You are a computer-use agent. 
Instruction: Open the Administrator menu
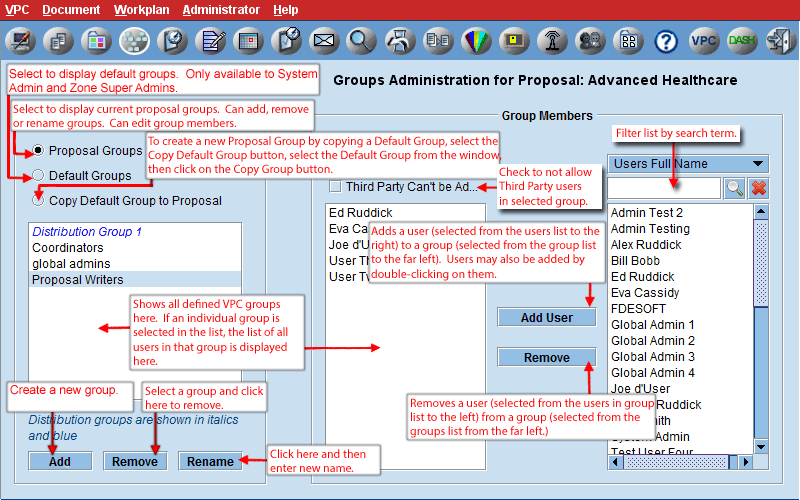(x=221, y=10)
